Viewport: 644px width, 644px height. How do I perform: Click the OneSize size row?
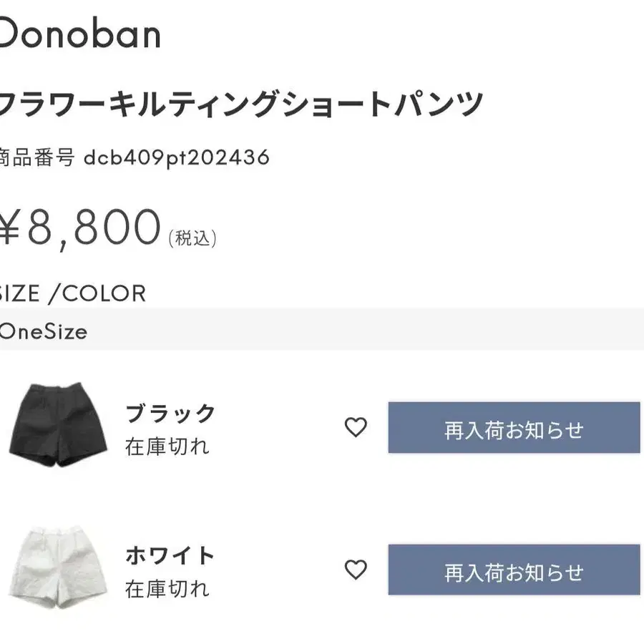[x=43, y=331]
